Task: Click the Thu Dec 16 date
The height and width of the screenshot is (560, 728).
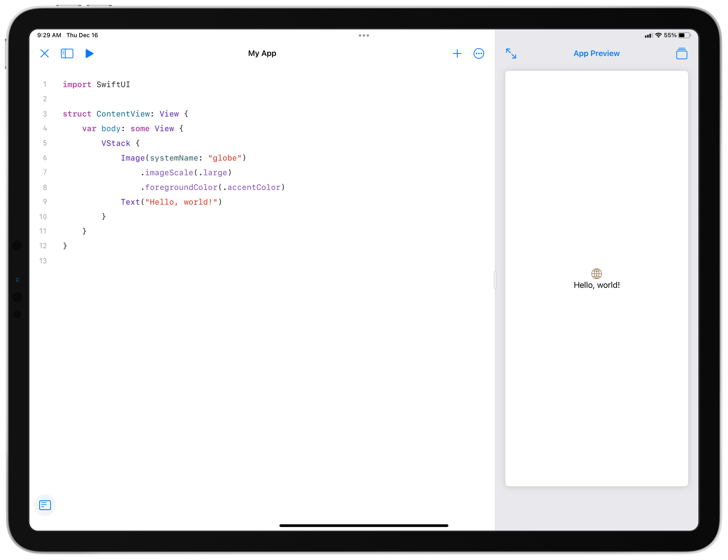Action: point(82,35)
